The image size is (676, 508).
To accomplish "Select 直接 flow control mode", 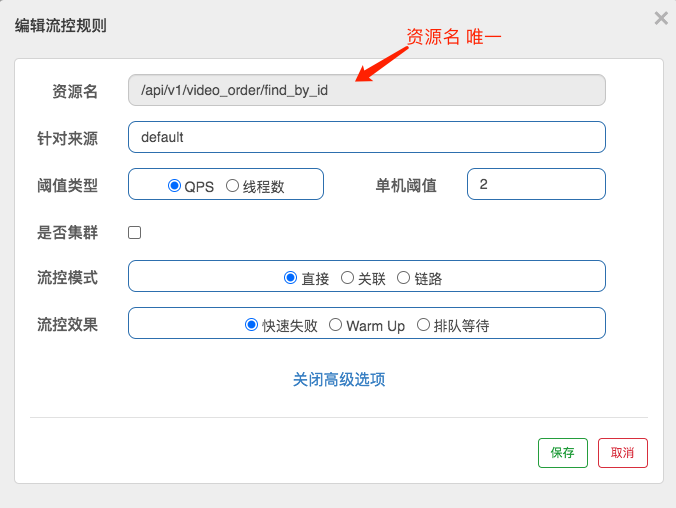I will click(x=291, y=278).
